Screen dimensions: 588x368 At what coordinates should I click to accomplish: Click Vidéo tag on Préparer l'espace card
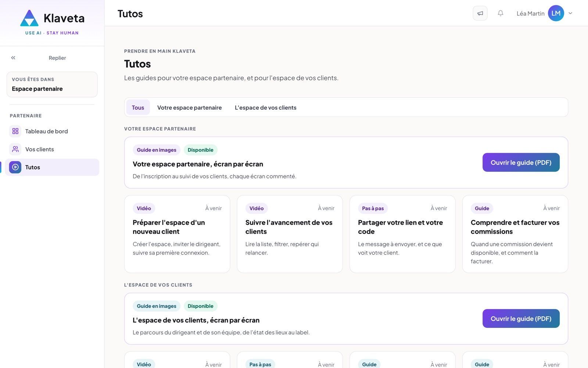[144, 208]
